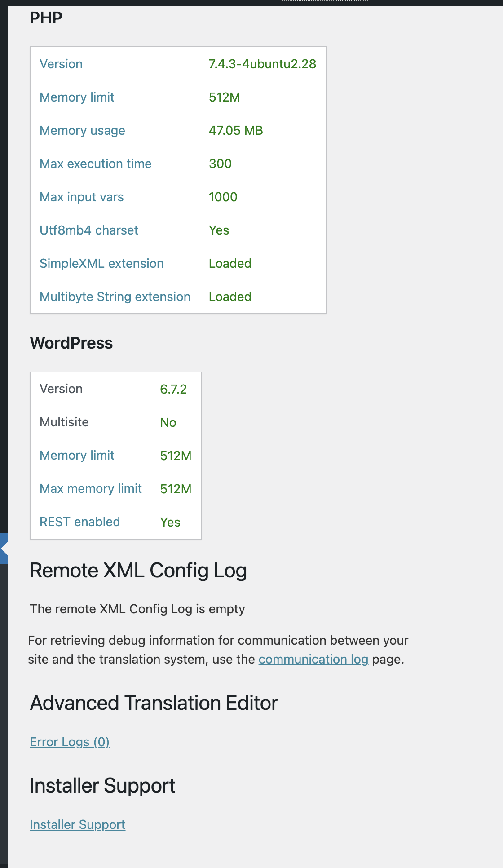Click WordPress Max memory limit label

click(91, 488)
